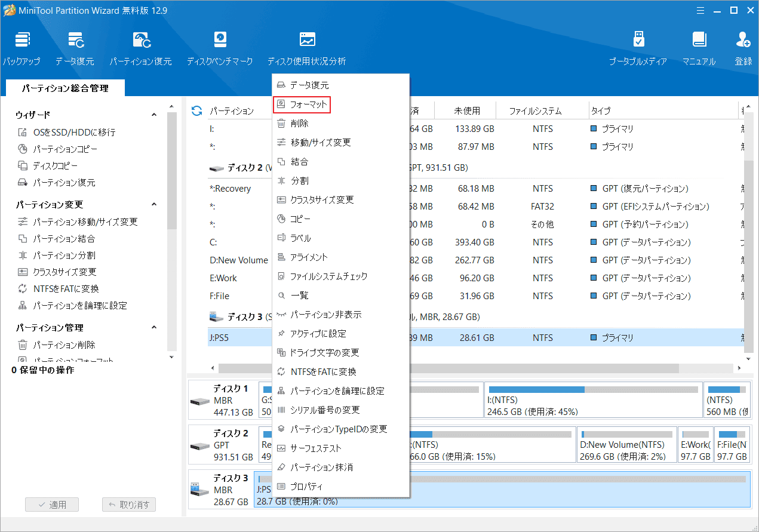Select ドライブ文字の変更 in the context menu
The height and width of the screenshot is (532, 759).
pos(340,353)
